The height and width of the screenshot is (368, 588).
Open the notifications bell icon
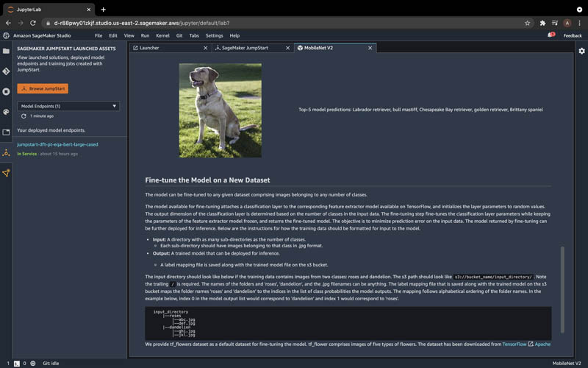(x=551, y=35)
